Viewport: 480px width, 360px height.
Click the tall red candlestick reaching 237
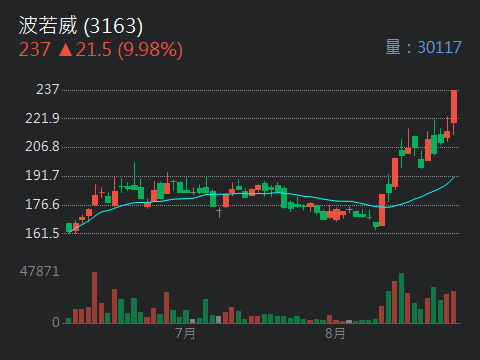454,107
